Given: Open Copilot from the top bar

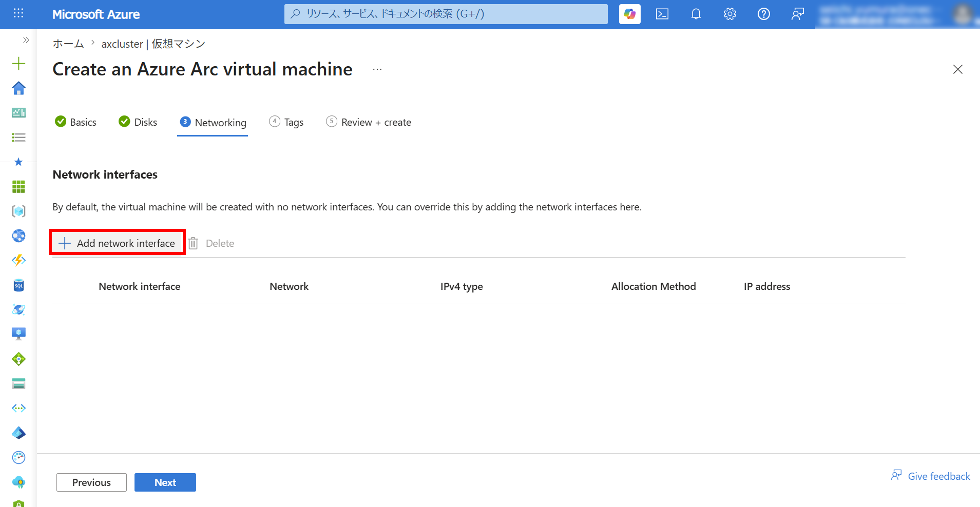Looking at the screenshot, I should (630, 14).
